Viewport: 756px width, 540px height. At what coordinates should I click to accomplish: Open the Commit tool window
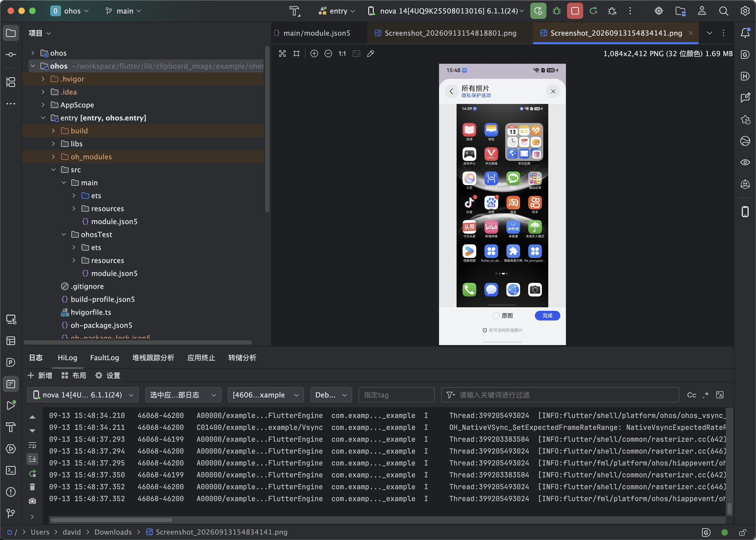(11, 55)
